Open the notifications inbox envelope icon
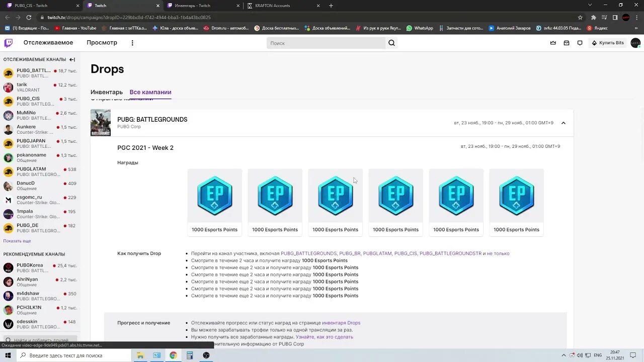The image size is (644, 362). (x=567, y=43)
